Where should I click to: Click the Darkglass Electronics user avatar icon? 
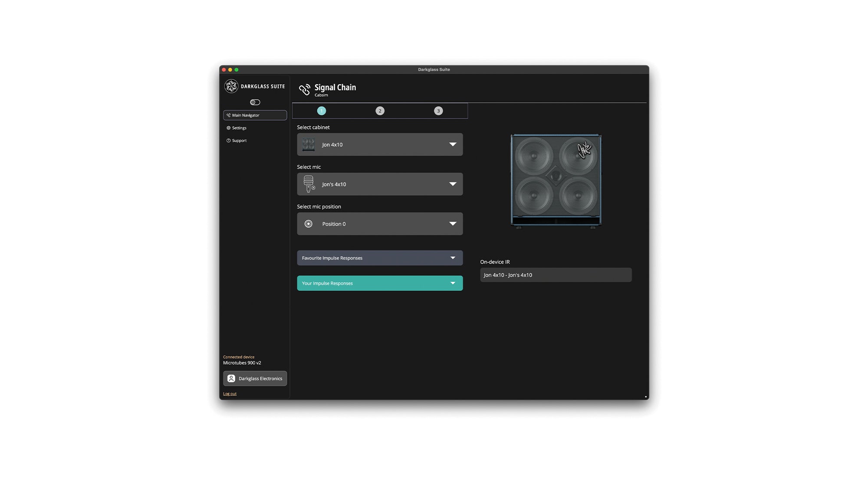point(231,379)
